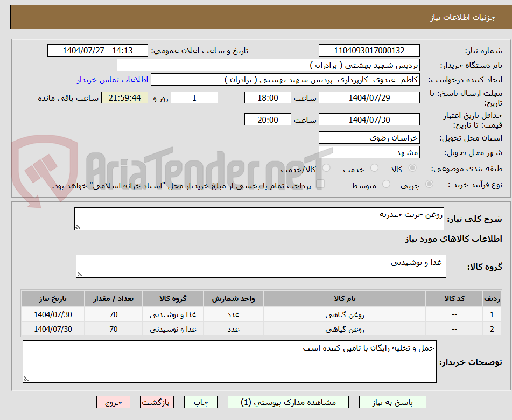Viewport: 512px width, 420px height.
Task: Select the کالا radio option
Action: (413, 168)
